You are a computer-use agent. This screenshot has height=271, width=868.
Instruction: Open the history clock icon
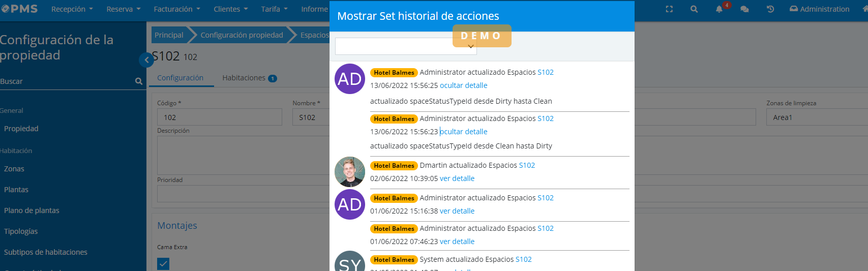[770, 9]
